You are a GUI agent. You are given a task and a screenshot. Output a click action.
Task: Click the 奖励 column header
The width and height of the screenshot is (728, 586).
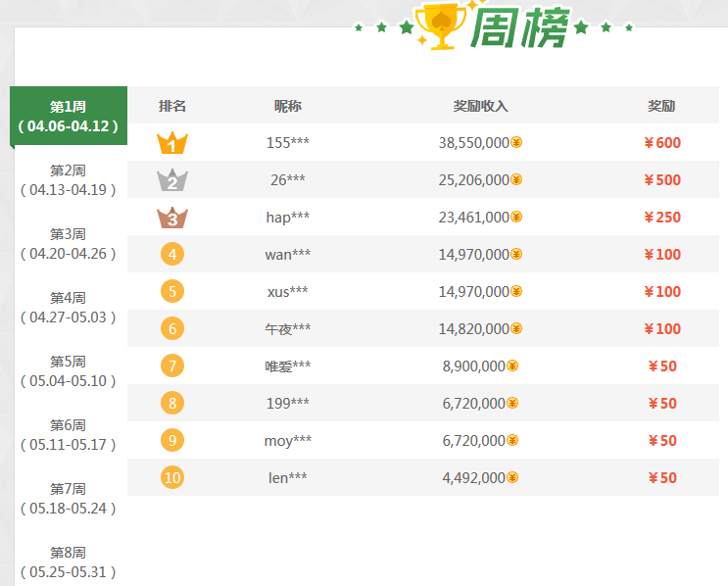coord(661,106)
